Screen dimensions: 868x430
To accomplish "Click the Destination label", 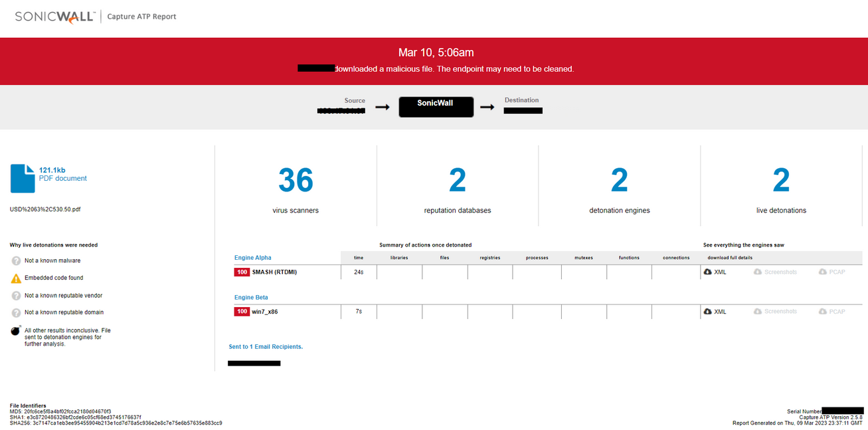I will pyautogui.click(x=522, y=100).
